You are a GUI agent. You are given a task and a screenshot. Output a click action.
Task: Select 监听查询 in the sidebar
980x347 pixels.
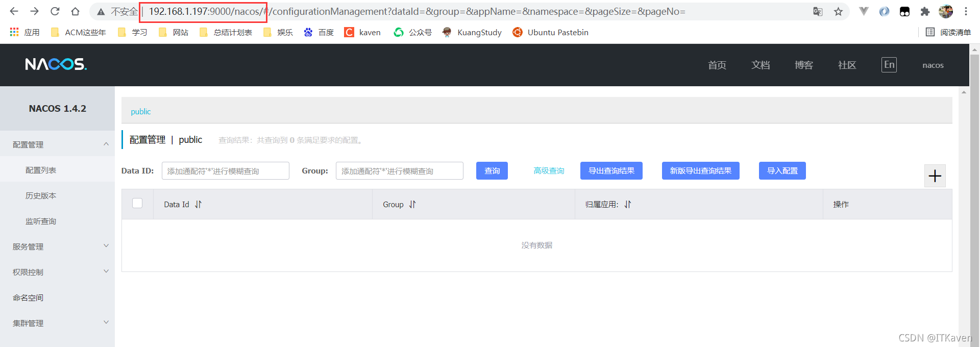[x=41, y=221]
